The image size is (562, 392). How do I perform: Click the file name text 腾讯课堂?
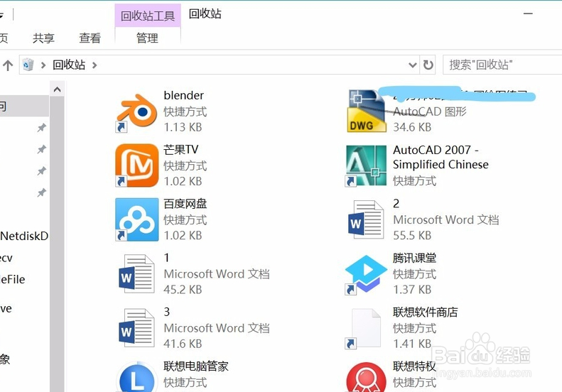pos(415,258)
